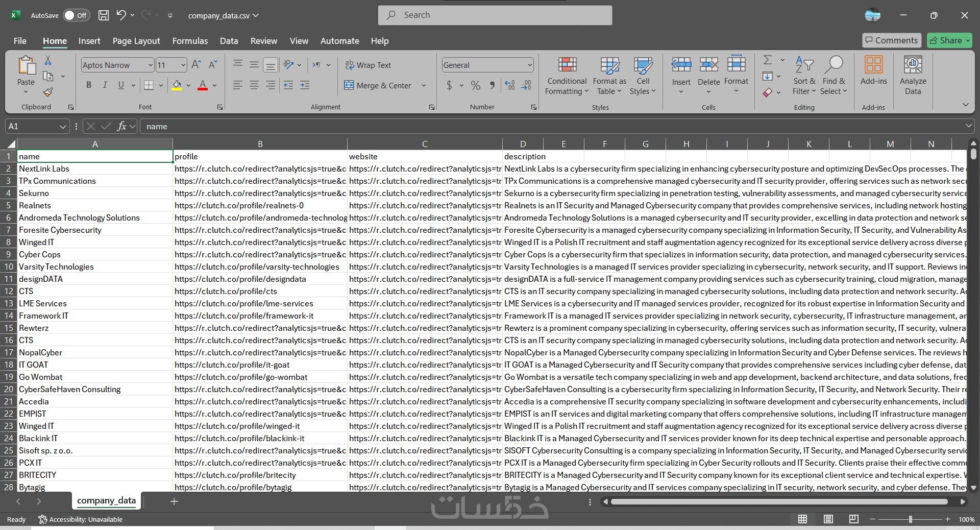The height and width of the screenshot is (530, 980).
Task: Expand the Name Box dropdown
Action: point(63,126)
